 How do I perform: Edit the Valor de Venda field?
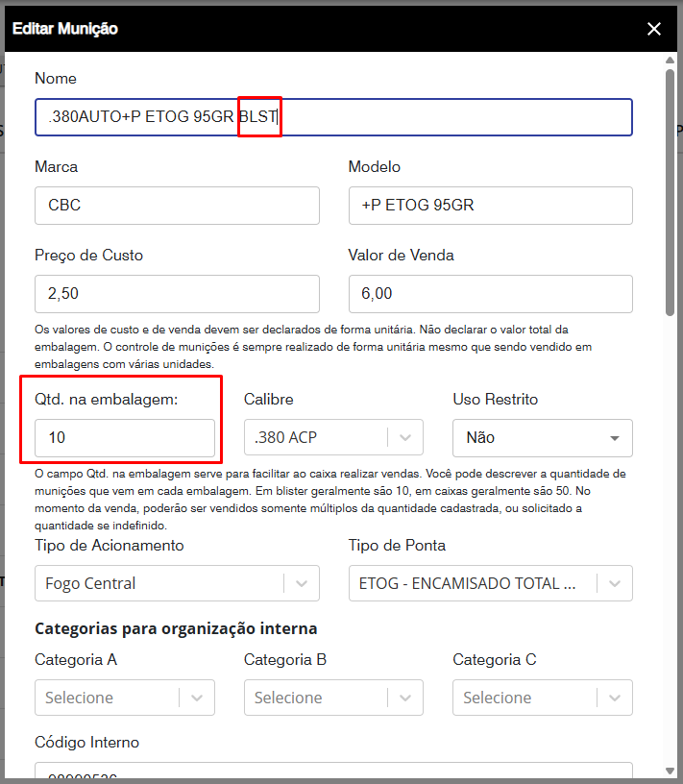coord(490,294)
